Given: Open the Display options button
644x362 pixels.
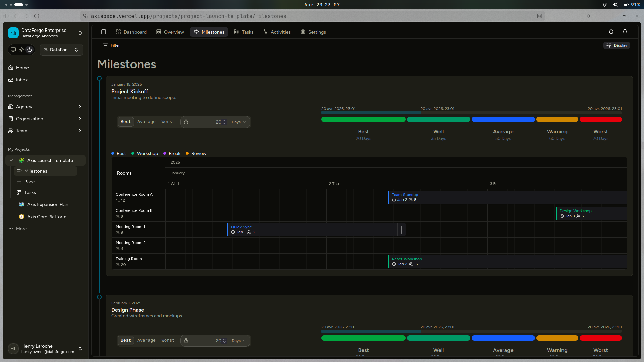Looking at the screenshot, I should click(616, 45).
